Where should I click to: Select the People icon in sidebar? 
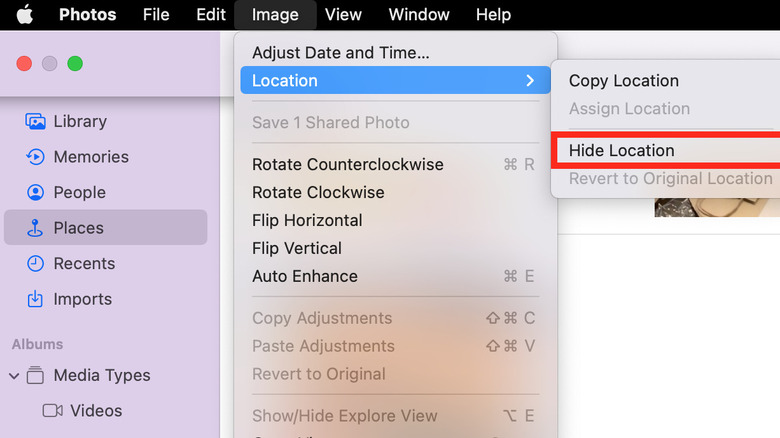[35, 192]
